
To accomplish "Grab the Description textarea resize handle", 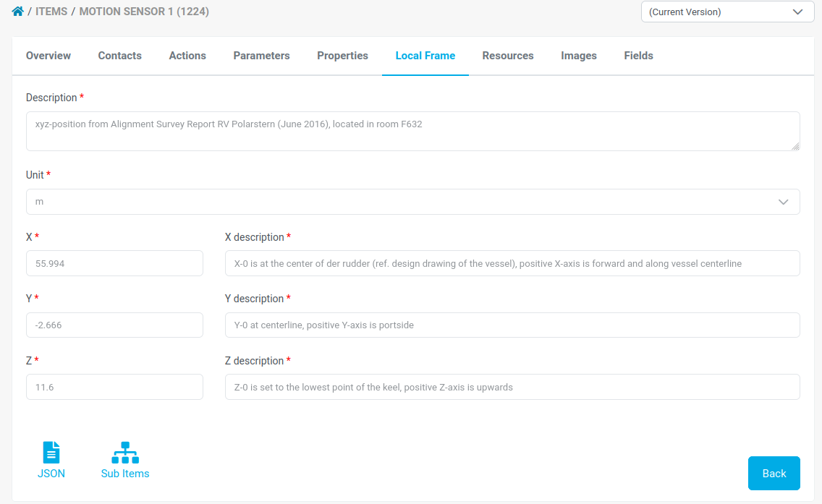I will pos(795,146).
